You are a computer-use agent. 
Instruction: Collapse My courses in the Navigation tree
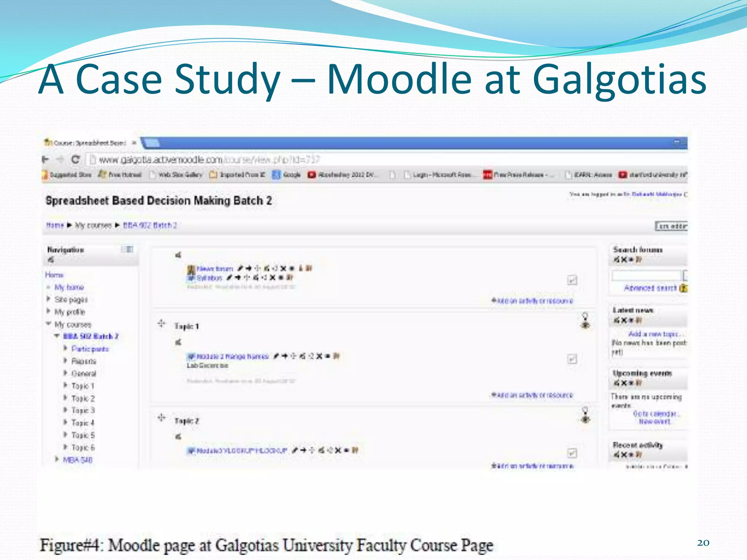[49, 324]
